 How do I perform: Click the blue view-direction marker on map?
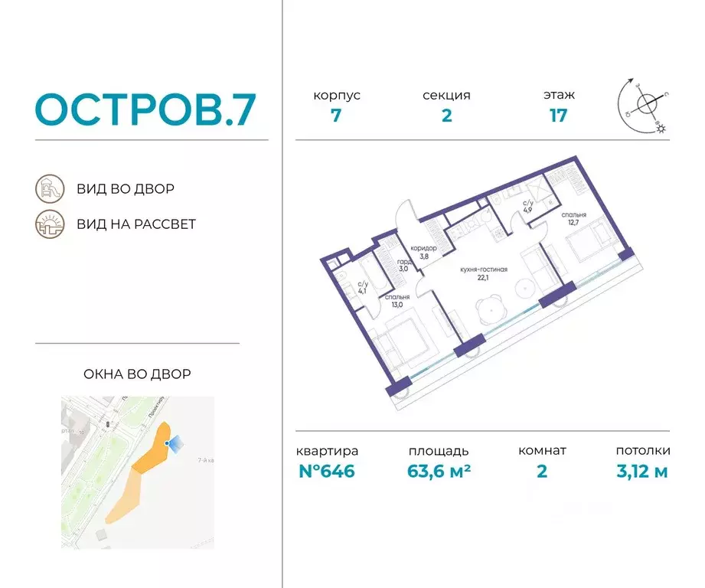[175, 443]
